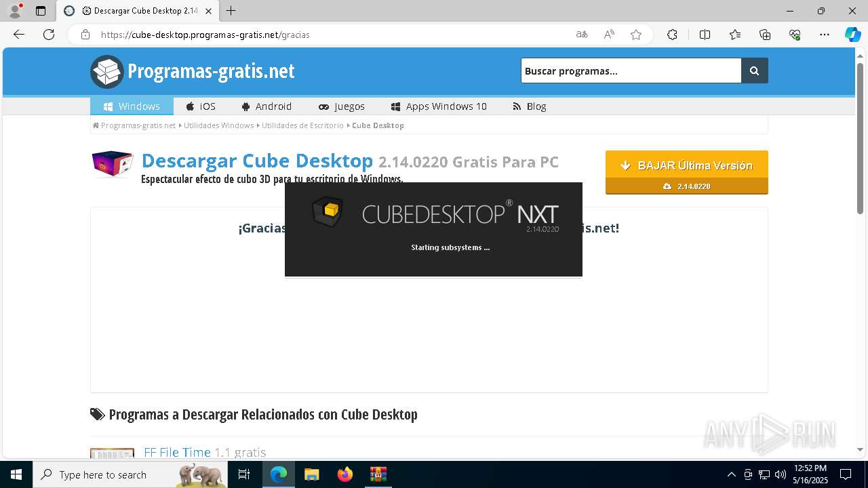This screenshot has width=868, height=488.
Task: Launch Firefox from the taskbar
Action: pos(345,474)
